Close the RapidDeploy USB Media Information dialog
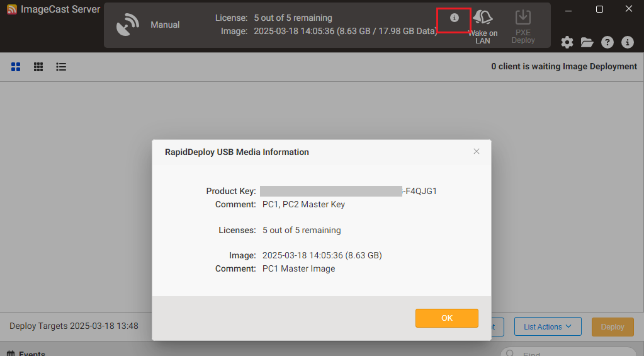Image resolution: width=644 pixels, height=356 pixels. click(477, 151)
